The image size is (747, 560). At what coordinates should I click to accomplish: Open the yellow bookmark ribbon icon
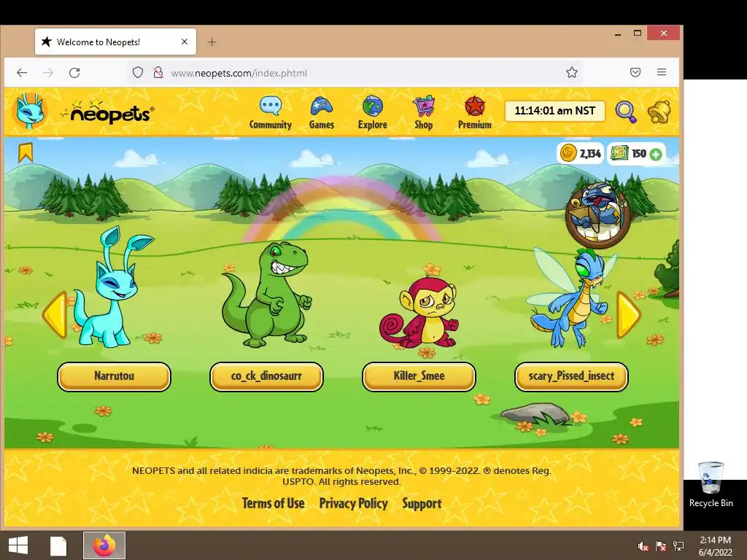(26, 152)
